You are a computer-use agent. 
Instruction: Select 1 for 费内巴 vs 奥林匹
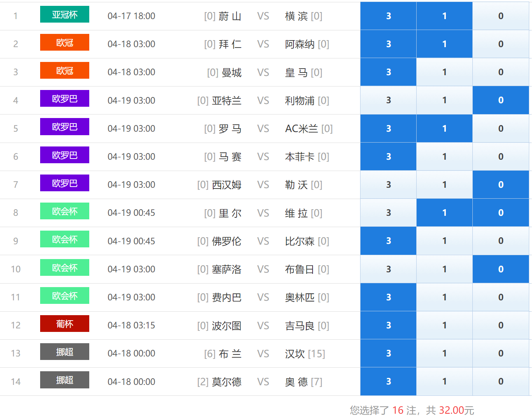point(444,297)
